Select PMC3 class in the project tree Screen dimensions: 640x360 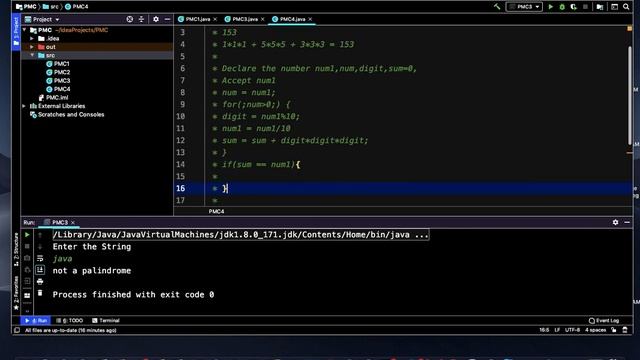pyautogui.click(x=58, y=81)
